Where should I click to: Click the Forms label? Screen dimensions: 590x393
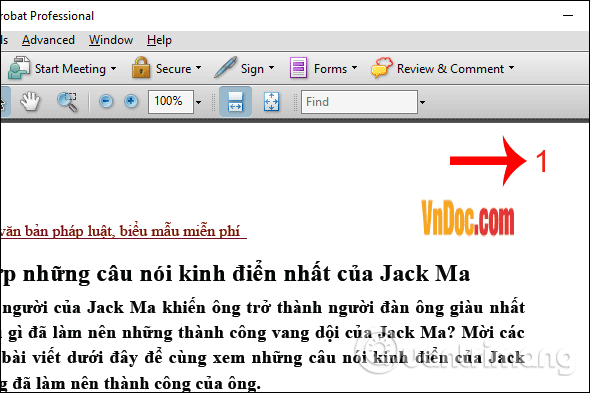330,69
